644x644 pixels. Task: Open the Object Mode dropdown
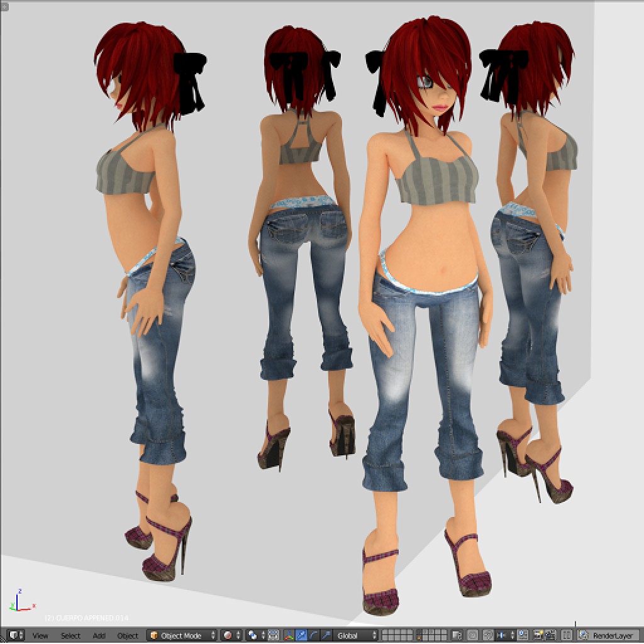pos(182,635)
